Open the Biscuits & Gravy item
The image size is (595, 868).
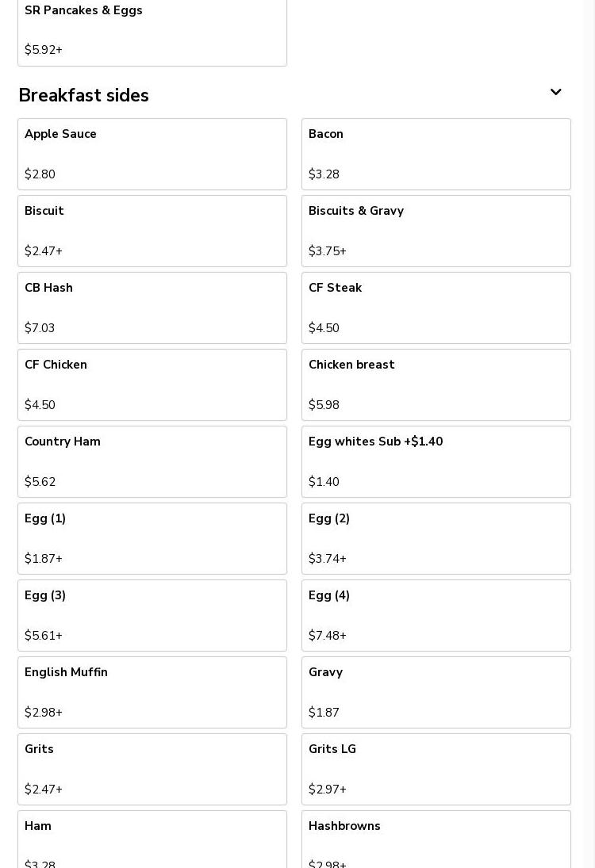pos(436,231)
